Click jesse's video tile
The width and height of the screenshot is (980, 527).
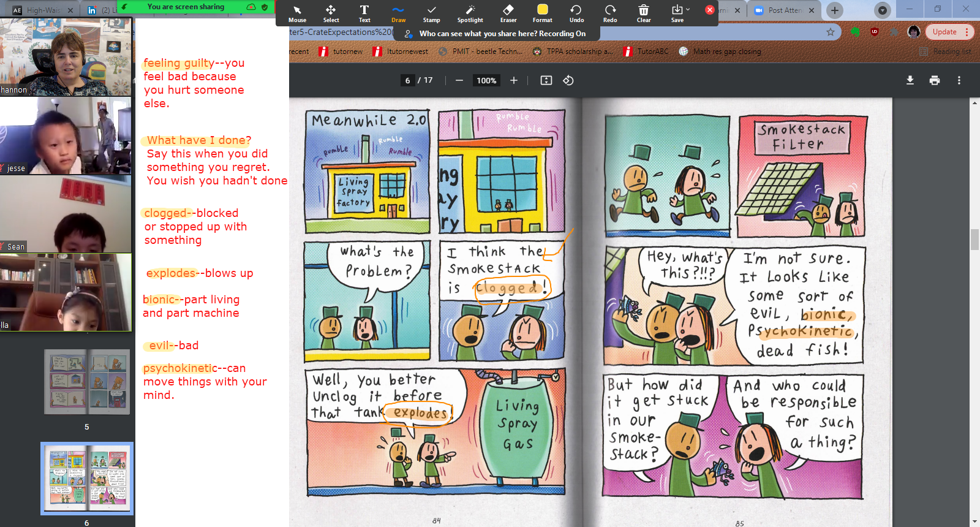66,135
